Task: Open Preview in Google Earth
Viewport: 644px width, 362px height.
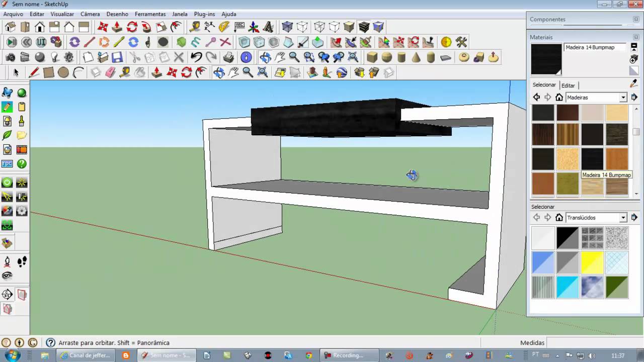Action: (x=342, y=72)
